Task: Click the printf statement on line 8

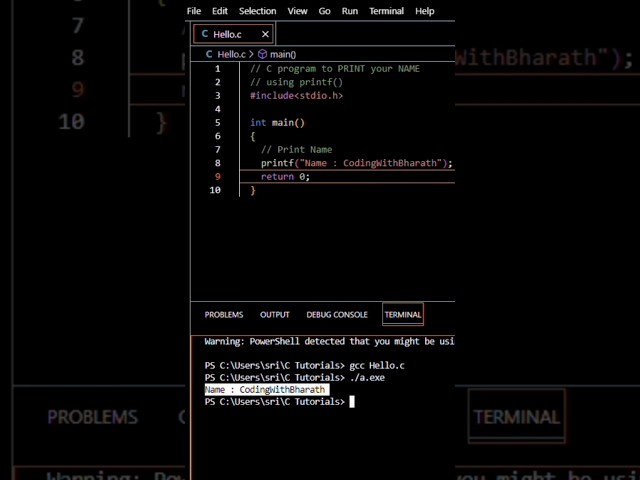Action: (x=357, y=163)
